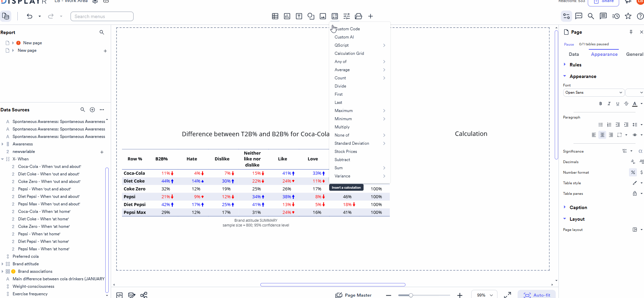Click the Search menus field
Image resolution: width=644 pixels, height=298 pixels.
tap(102, 16)
